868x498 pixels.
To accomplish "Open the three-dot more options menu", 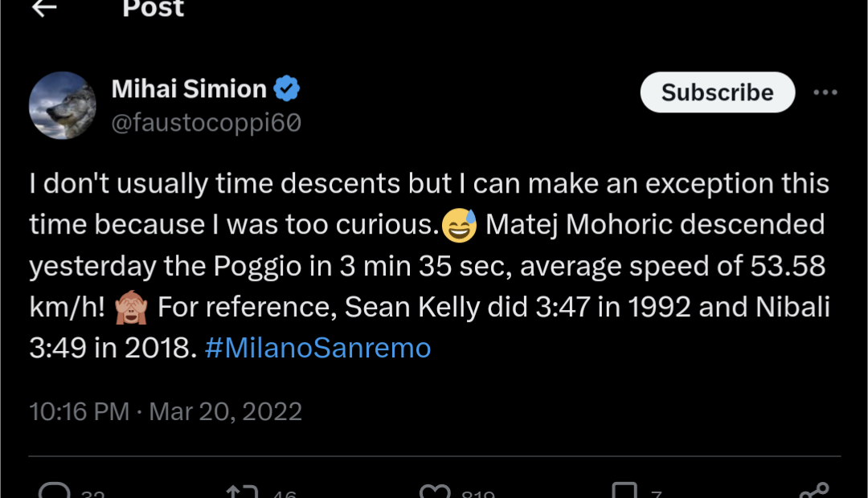I will pyautogui.click(x=825, y=92).
